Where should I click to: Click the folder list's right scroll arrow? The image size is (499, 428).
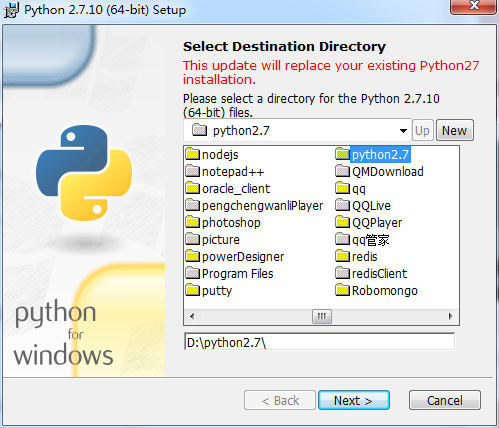tap(451, 316)
